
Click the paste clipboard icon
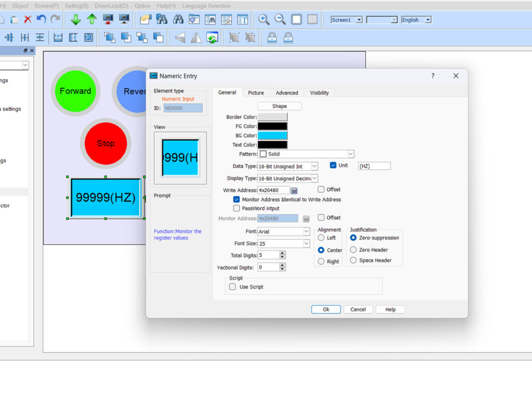pyautogui.click(x=14, y=20)
